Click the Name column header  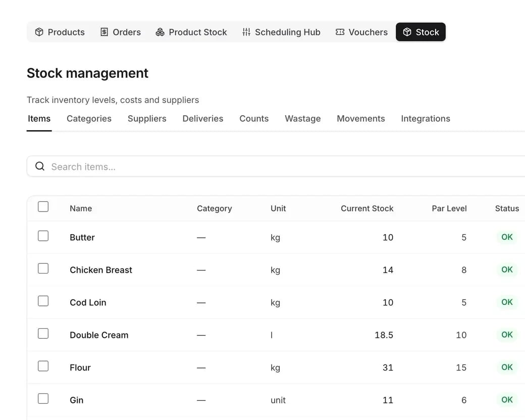click(x=81, y=208)
